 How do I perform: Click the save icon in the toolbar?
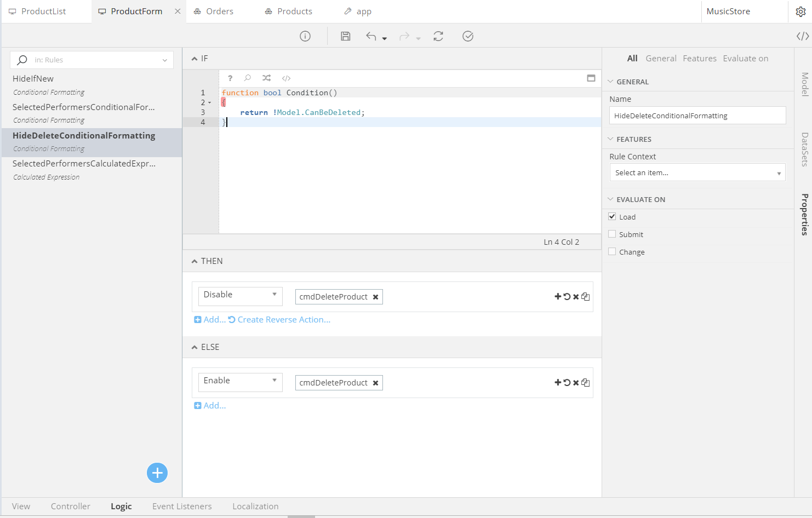[345, 36]
